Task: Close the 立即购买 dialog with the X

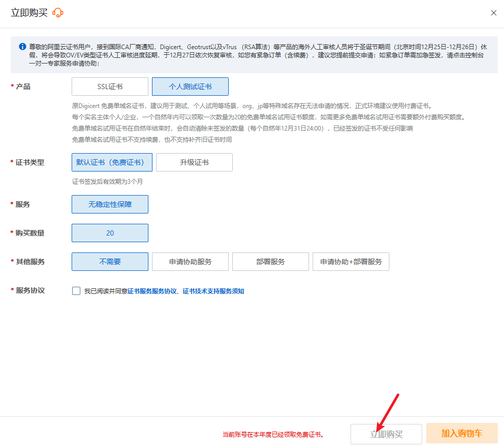Action: (x=493, y=13)
